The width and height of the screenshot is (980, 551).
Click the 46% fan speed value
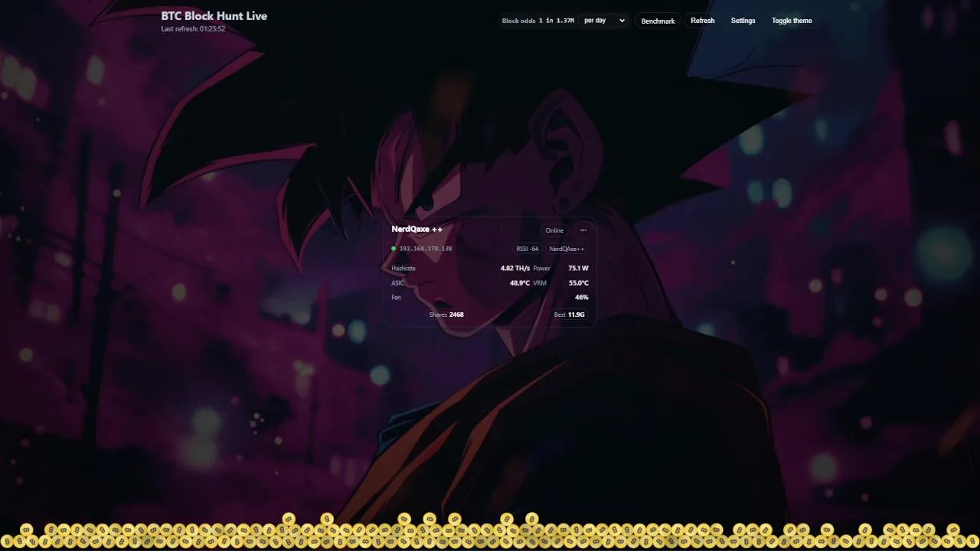(x=582, y=297)
